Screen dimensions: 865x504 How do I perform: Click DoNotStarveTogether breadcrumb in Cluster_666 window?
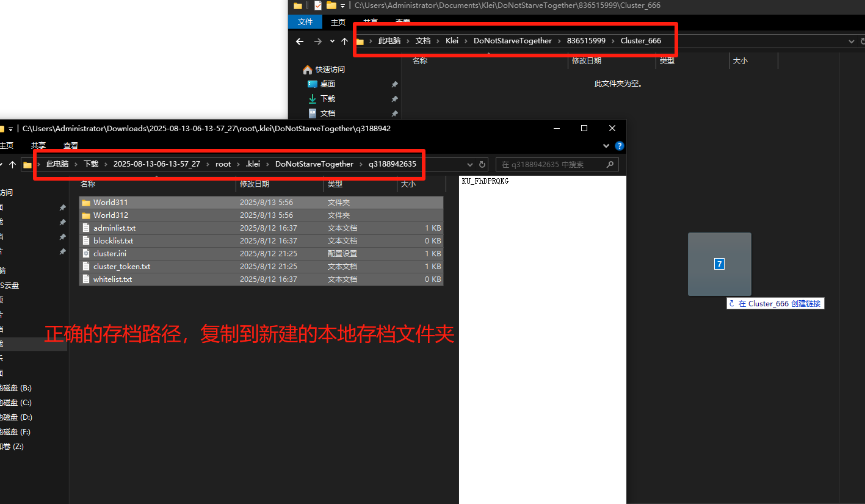(513, 41)
